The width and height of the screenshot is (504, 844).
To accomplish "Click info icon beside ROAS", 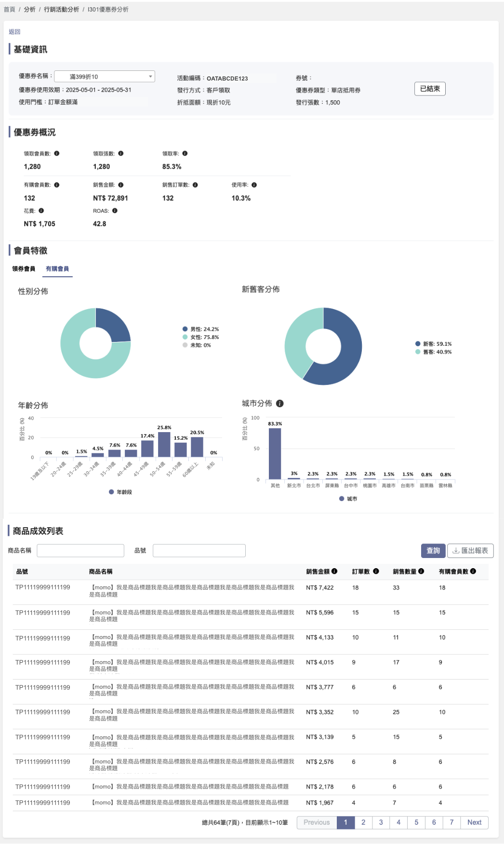I will click(x=115, y=211).
